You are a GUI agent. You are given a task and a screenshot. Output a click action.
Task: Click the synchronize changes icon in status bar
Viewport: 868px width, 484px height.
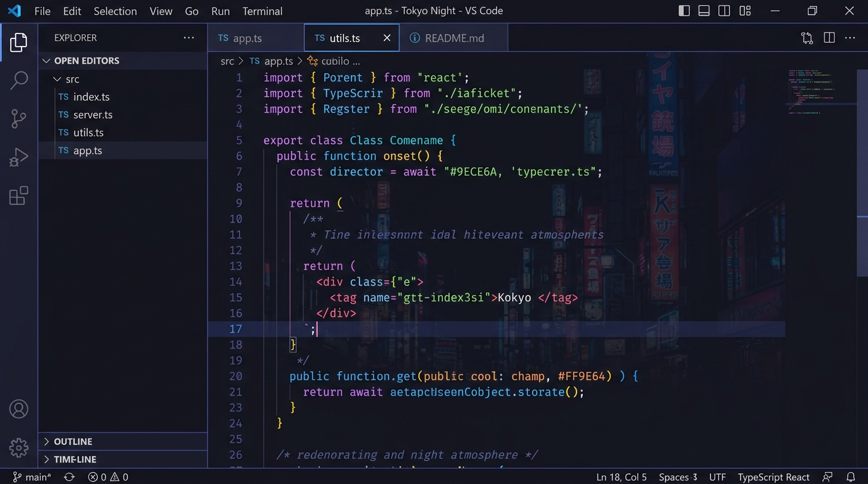(69, 477)
